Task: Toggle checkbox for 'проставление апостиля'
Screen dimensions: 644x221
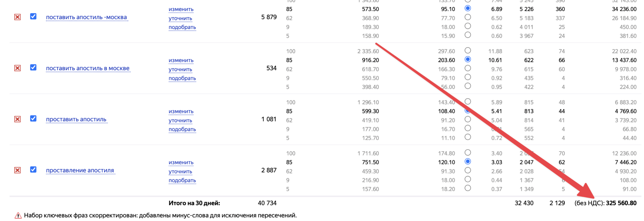Action: point(33,169)
